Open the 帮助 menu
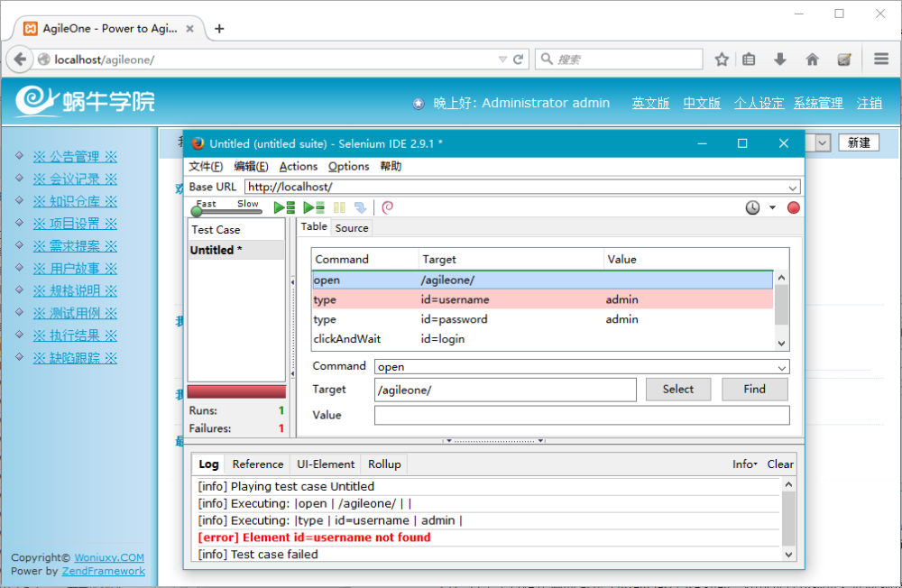Viewport: 902px width, 588px height. click(x=391, y=166)
